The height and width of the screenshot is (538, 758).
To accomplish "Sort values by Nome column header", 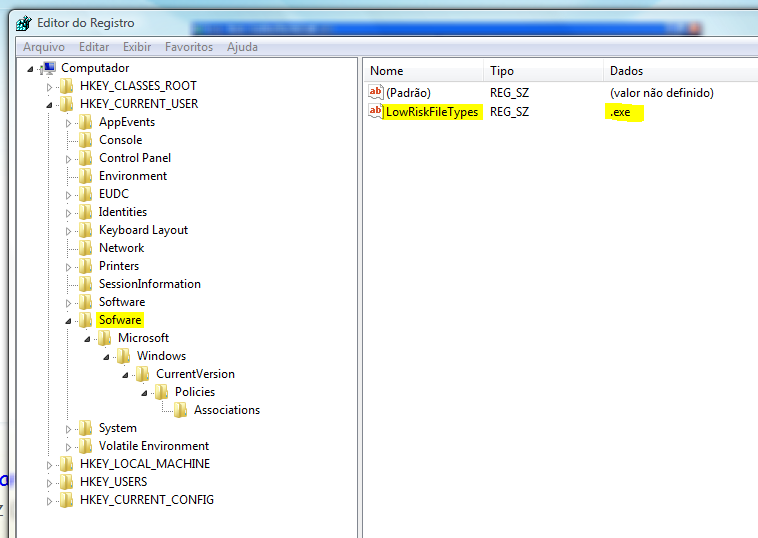I will (x=387, y=71).
